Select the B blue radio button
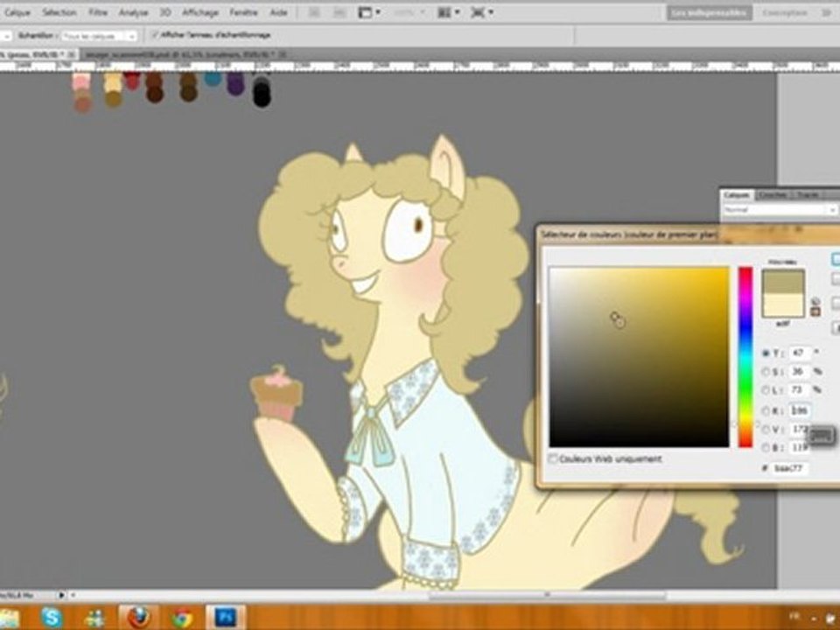 coord(766,448)
